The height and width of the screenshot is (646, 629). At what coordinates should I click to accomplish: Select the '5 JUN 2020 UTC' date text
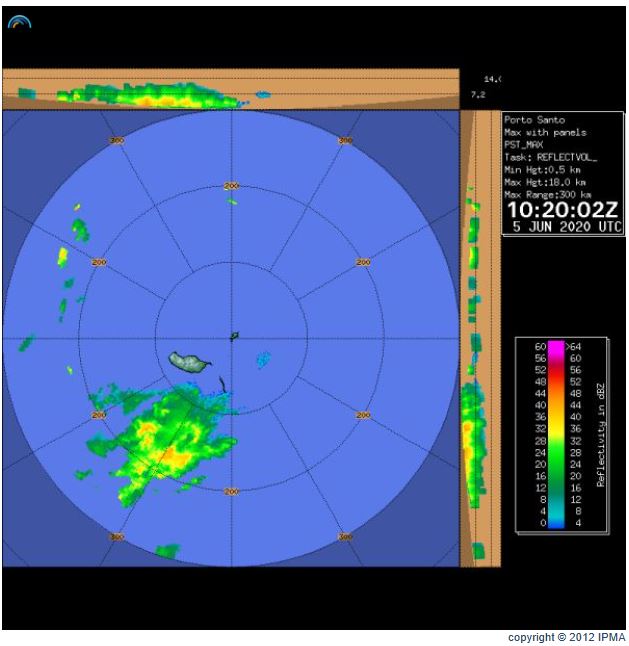[567, 227]
